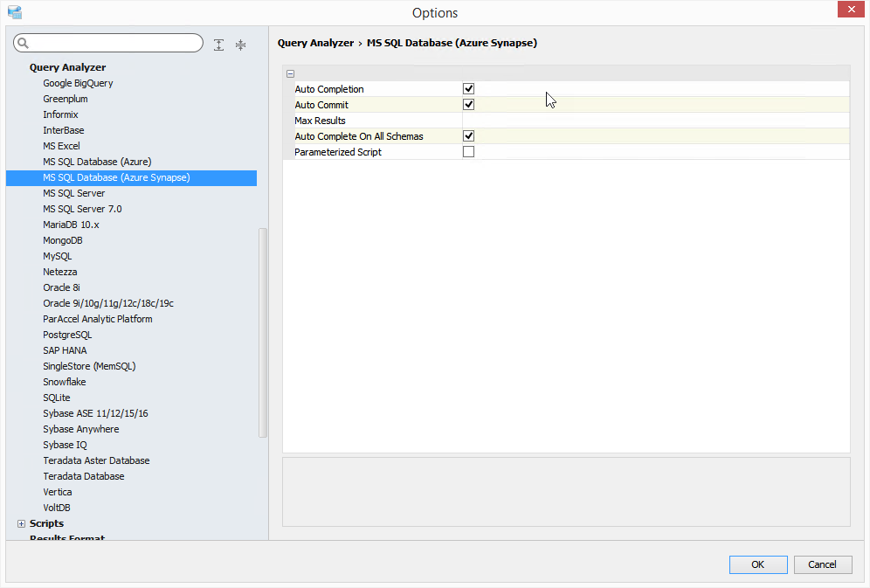Select MS SQL Server in the list
This screenshot has height=588, width=870.
(x=73, y=193)
